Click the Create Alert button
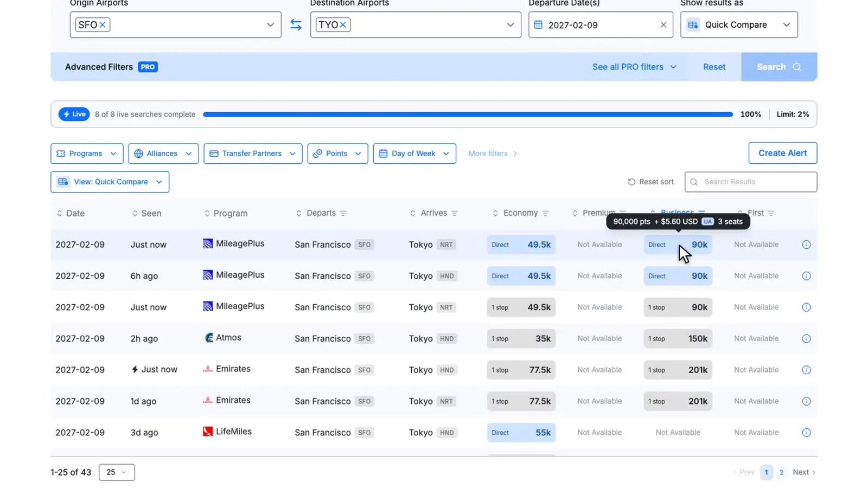Screen dimensions: 868x488 click(782, 153)
